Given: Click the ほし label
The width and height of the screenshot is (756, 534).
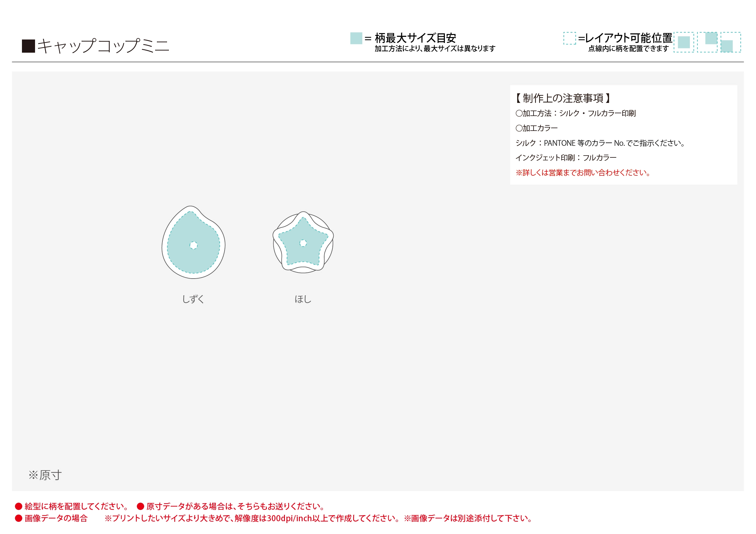Looking at the screenshot, I should click(x=303, y=299).
